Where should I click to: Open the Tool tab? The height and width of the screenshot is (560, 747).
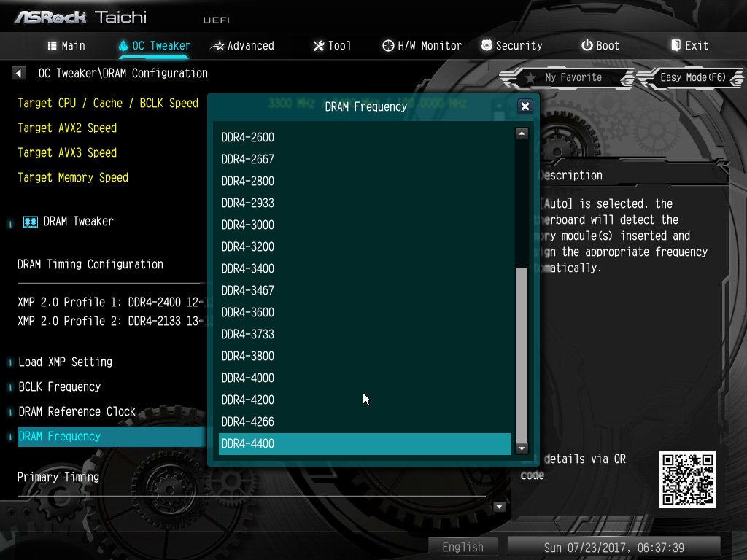point(332,46)
